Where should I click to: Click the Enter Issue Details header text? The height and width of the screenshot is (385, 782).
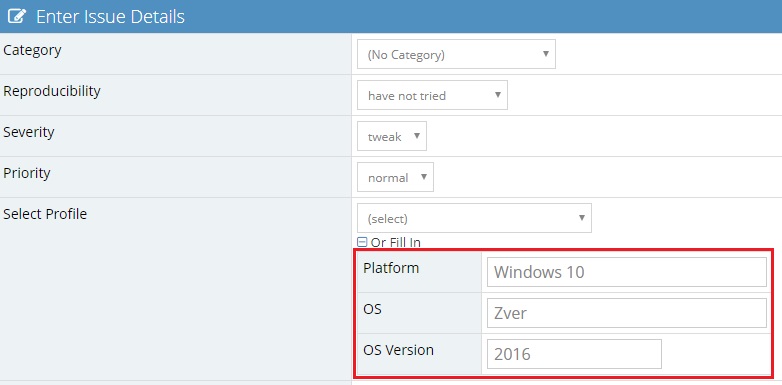(x=110, y=16)
